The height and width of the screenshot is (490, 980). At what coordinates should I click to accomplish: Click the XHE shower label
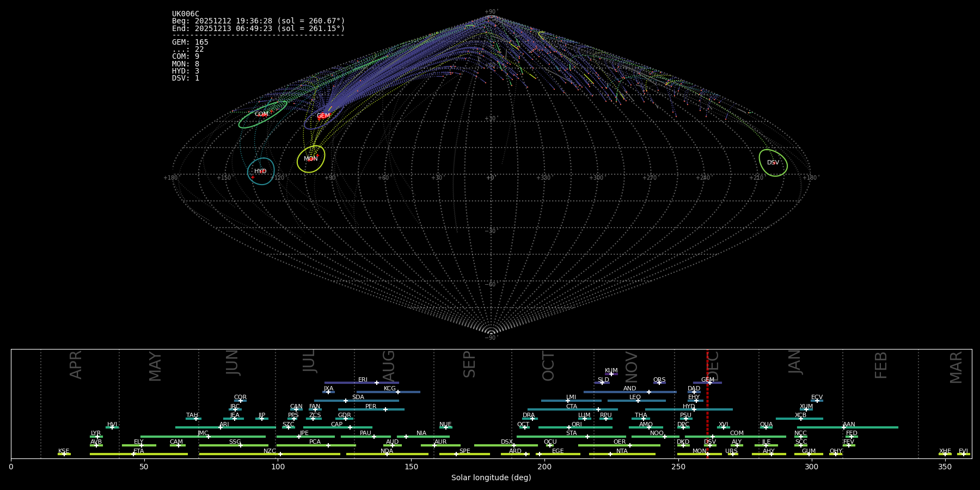point(945,451)
